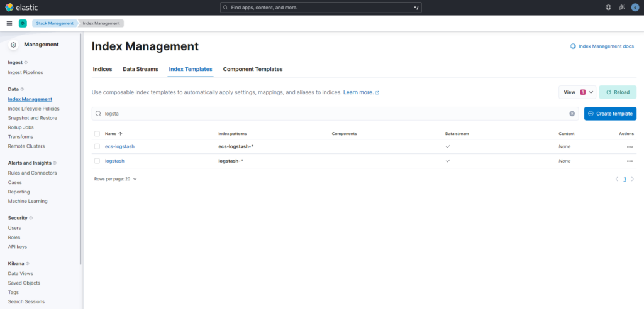
Task: Sort by the Name column header
Action: (x=113, y=134)
